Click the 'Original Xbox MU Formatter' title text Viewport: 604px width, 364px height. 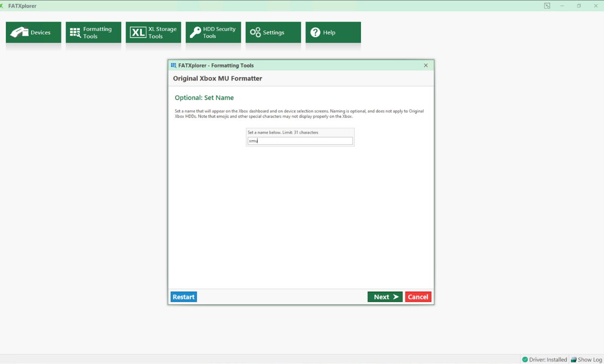click(217, 78)
